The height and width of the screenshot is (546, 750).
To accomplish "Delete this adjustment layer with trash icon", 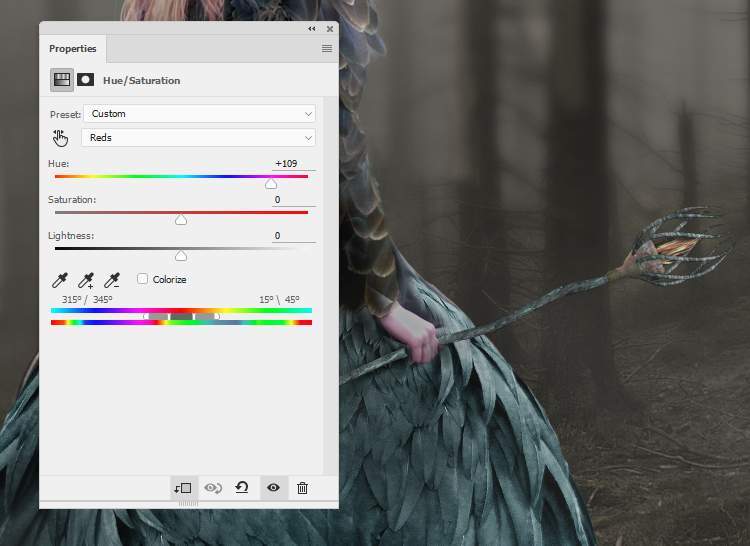I will (x=302, y=488).
